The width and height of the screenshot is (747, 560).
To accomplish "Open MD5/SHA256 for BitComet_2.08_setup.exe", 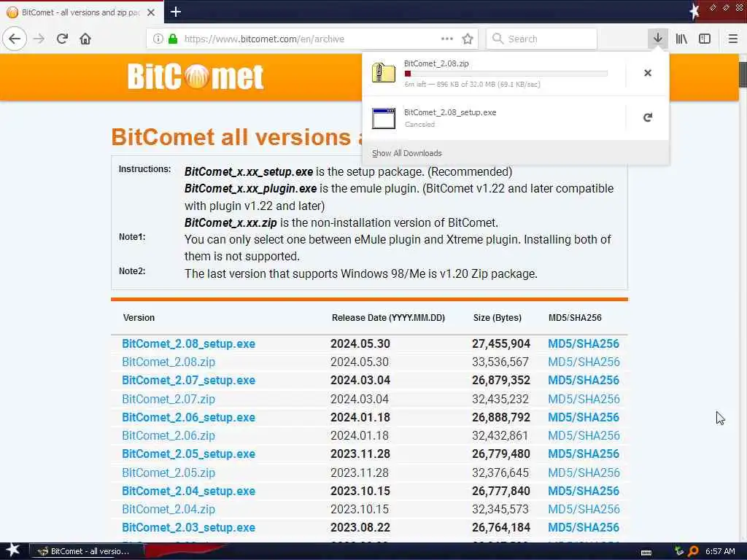I will click(584, 344).
